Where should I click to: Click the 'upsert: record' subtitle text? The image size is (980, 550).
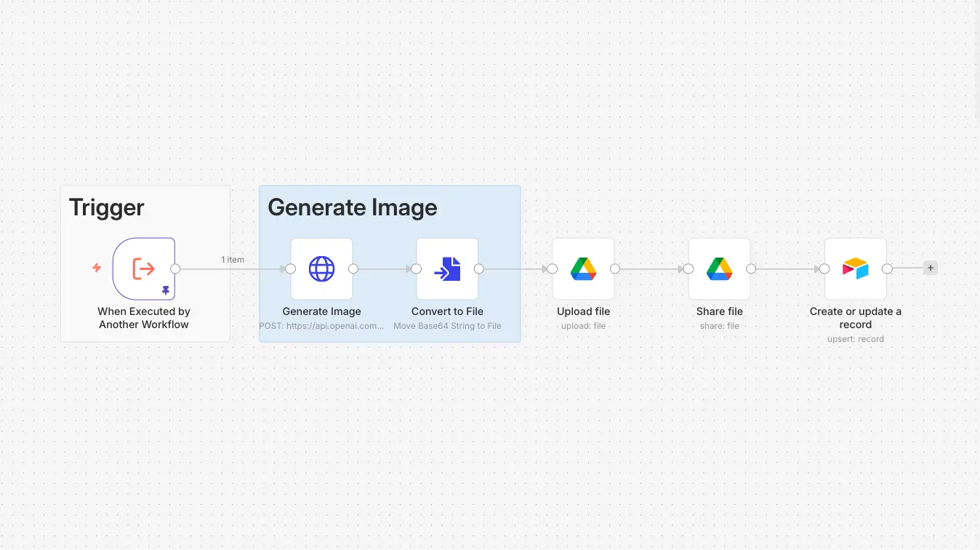(856, 339)
